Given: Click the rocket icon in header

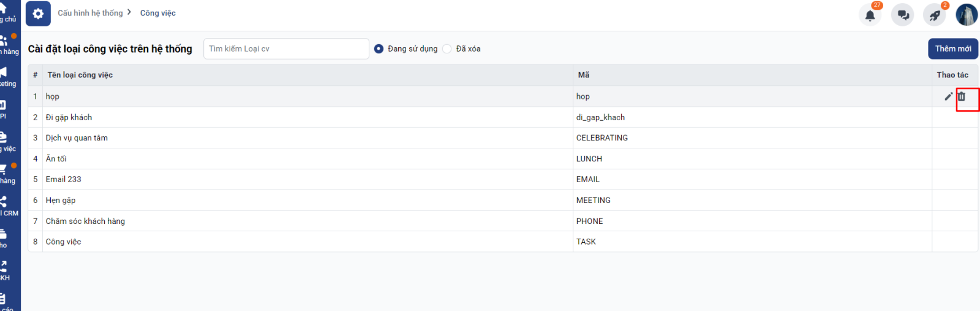Looking at the screenshot, I should point(935,15).
